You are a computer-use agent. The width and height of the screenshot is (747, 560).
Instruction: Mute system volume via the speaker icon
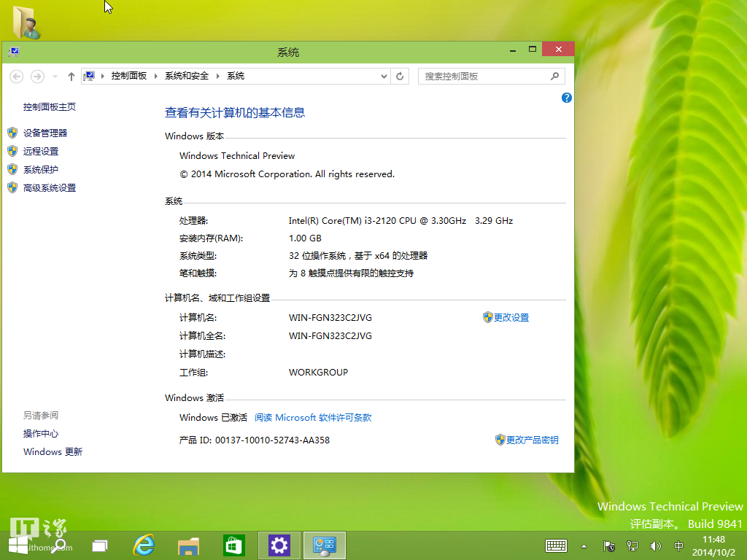(655, 545)
